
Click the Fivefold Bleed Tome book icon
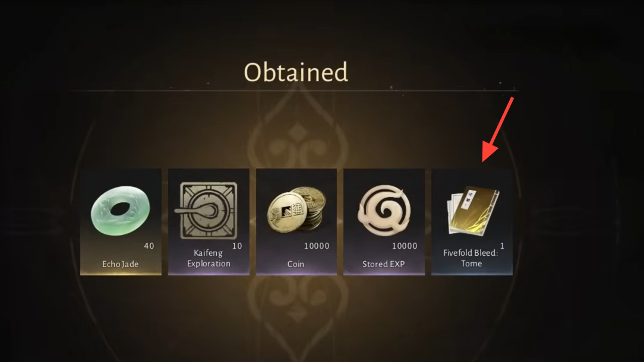(473, 211)
